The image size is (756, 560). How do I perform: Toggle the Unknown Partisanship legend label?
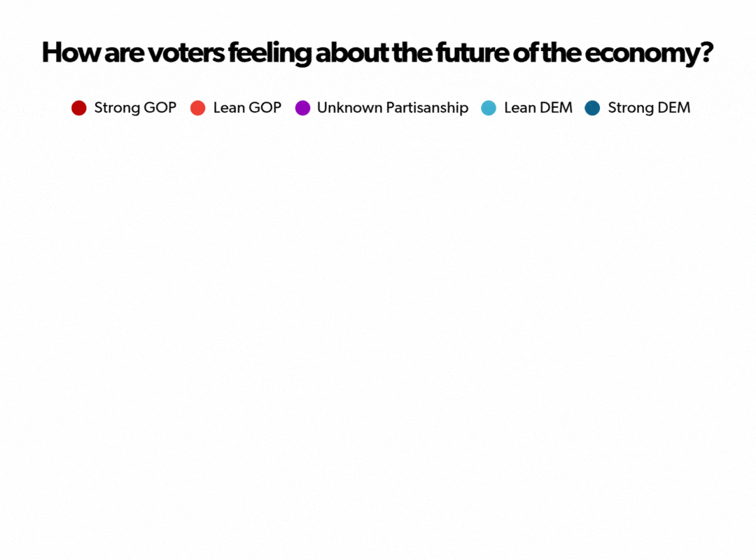[393, 108]
